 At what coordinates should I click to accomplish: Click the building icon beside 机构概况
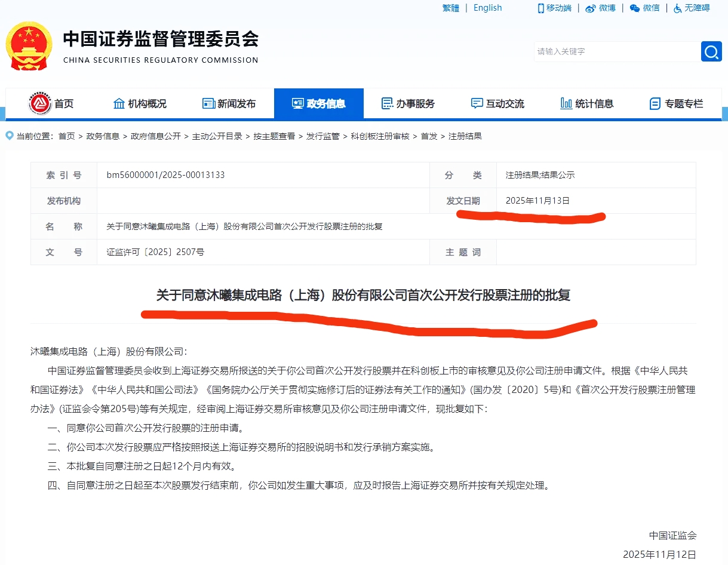119,103
